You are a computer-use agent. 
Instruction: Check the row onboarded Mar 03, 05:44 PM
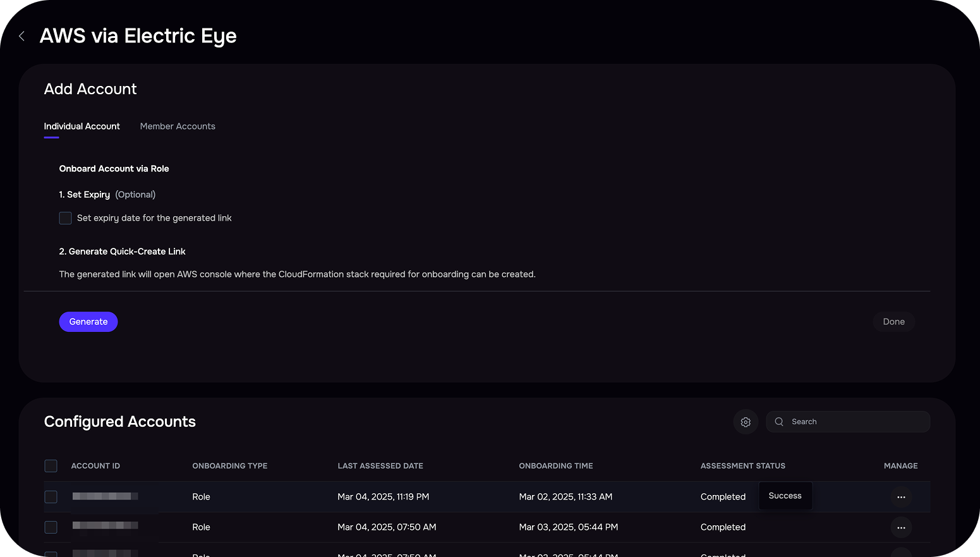click(51, 527)
